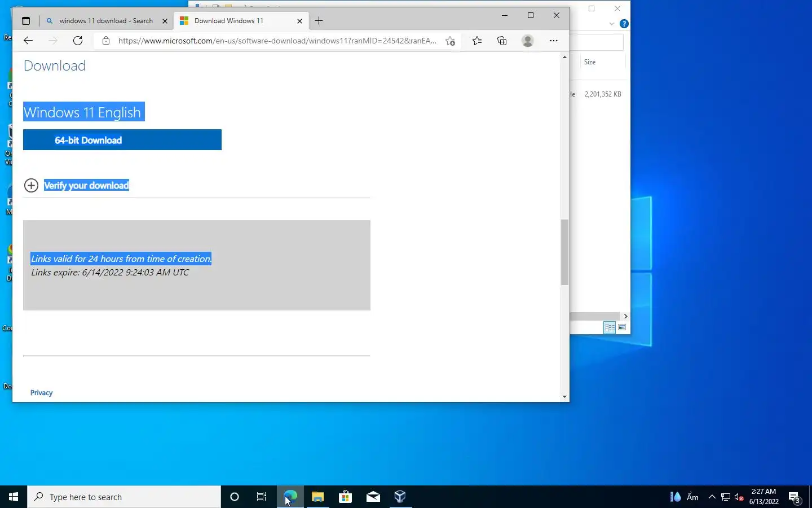Close the Download Windows 11 tab
The image size is (812, 508).
299,21
